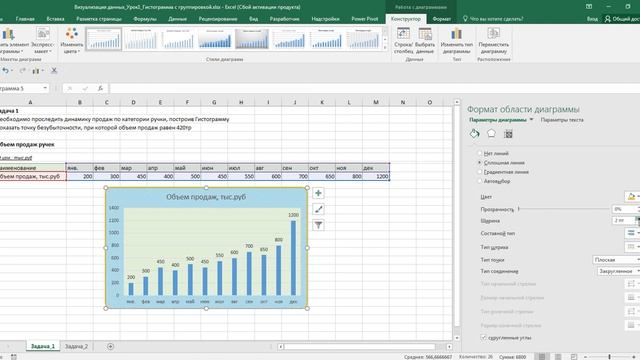Switch to the Format ribbon tab
This screenshot has width=640, height=360.
point(442,19)
